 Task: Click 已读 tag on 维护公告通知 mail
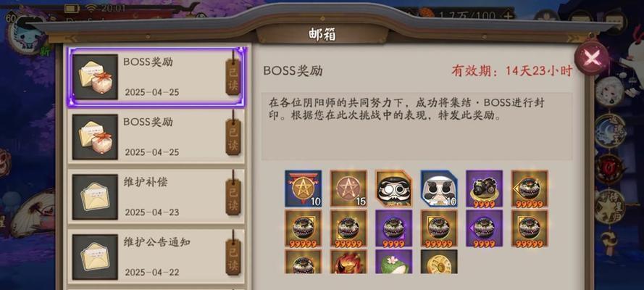tap(233, 257)
